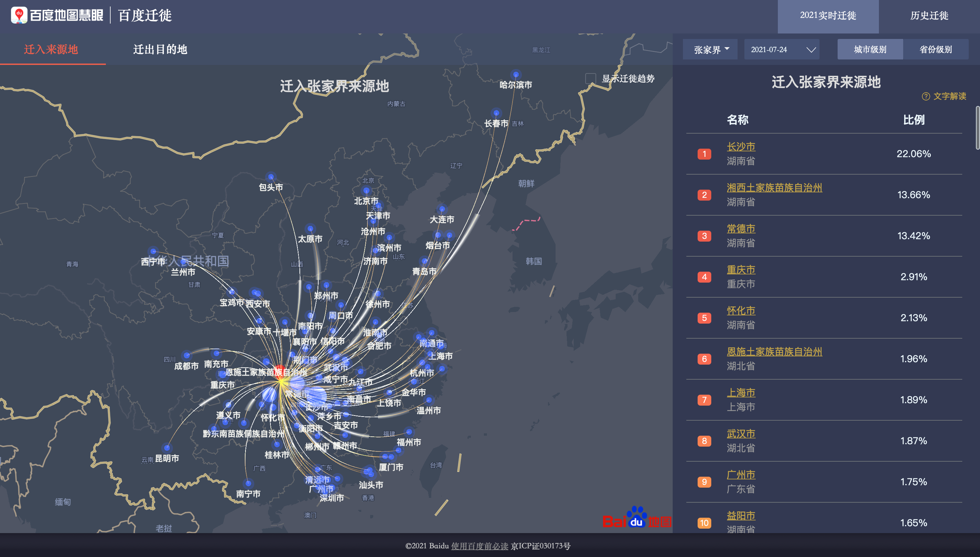Click the 长春市 map marker dot
Screen dimensions: 980x557
496,113
